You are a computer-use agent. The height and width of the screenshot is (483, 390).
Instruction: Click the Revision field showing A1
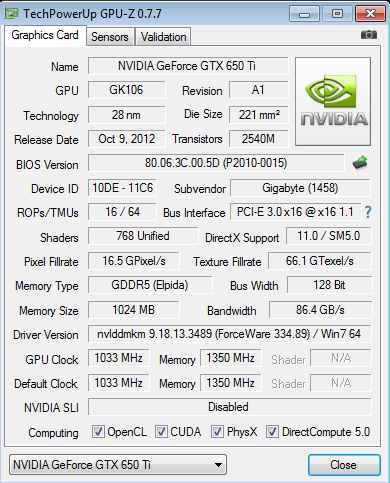[x=258, y=90]
